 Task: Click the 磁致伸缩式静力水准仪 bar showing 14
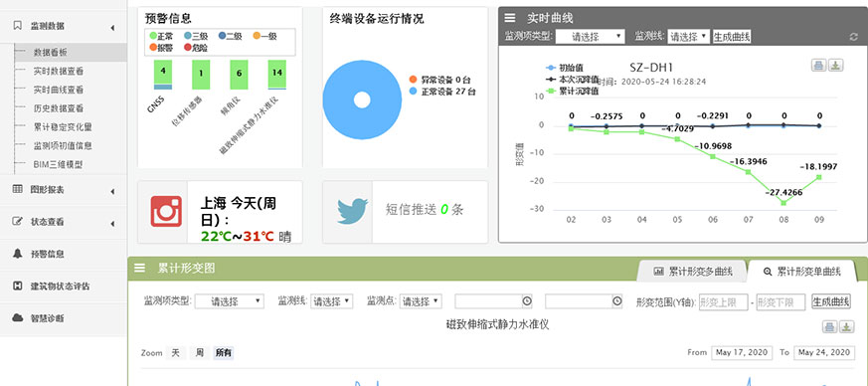[x=277, y=75]
